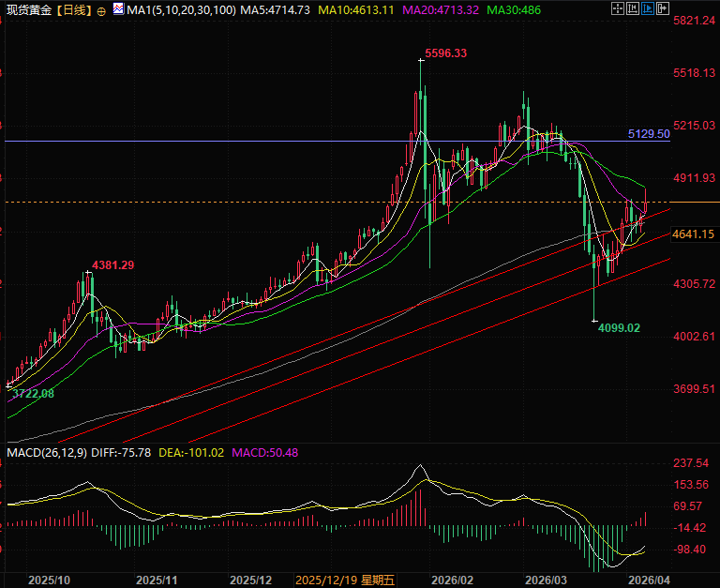Click the 现货黄金 instrument title

(29, 10)
